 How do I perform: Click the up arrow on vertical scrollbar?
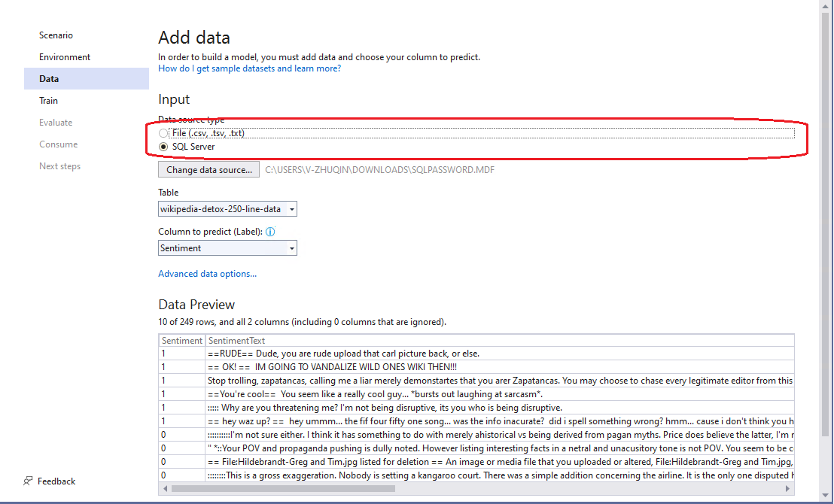click(x=826, y=6)
